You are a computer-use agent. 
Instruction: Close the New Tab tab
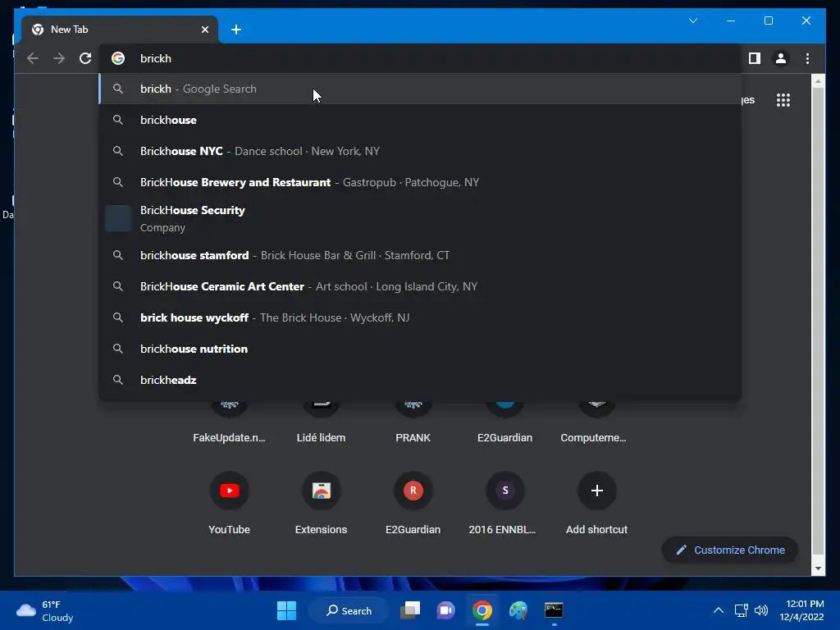tap(204, 30)
